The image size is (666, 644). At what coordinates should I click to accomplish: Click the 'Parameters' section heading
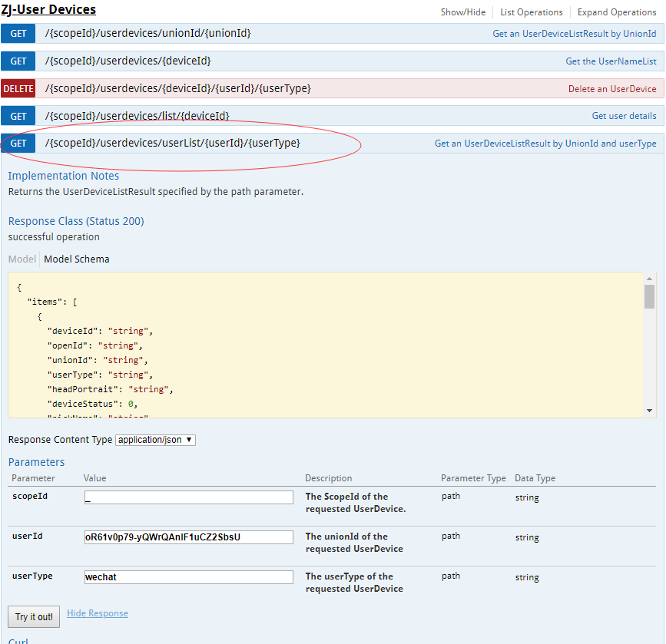click(x=37, y=462)
